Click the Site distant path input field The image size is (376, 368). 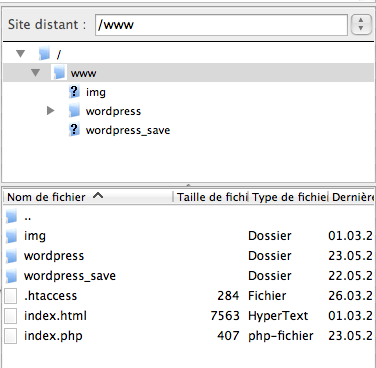tap(221, 25)
